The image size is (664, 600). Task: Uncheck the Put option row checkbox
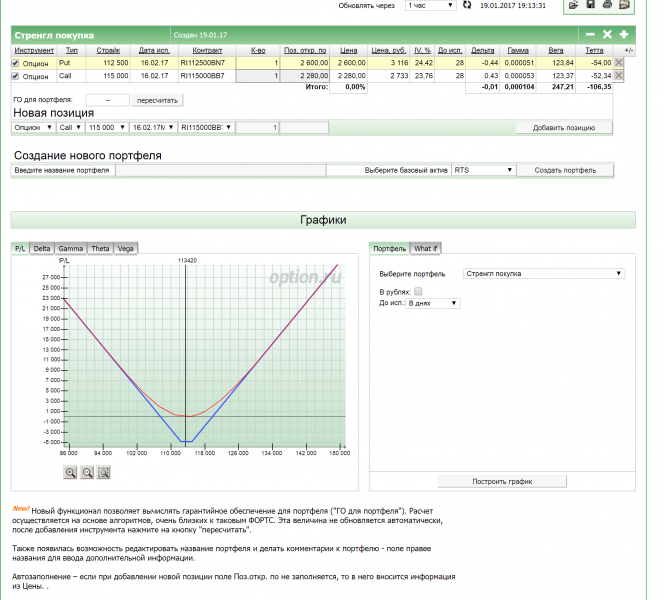[x=15, y=63]
